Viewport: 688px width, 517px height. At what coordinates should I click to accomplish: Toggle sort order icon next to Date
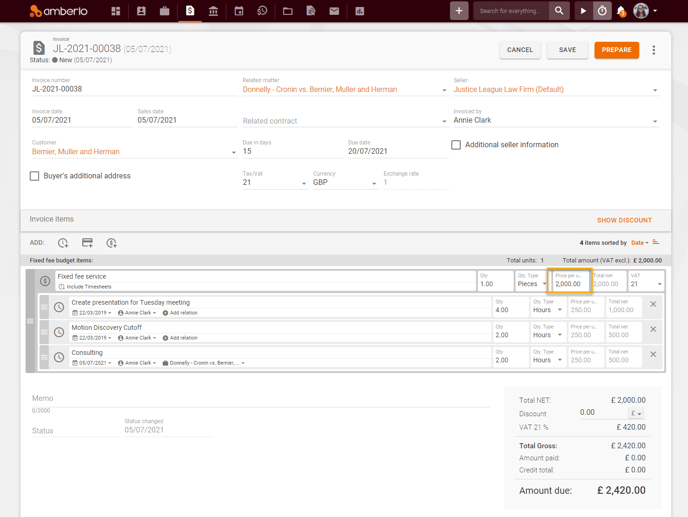pos(656,242)
